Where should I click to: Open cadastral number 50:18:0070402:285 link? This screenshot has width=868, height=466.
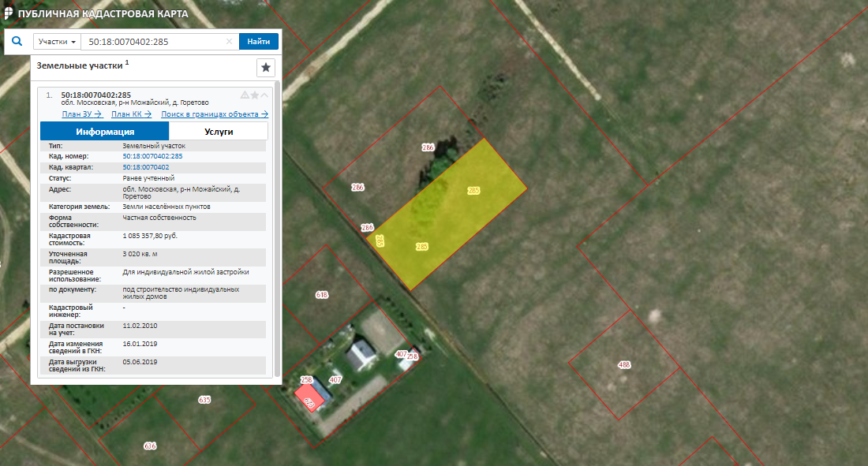tap(152, 156)
